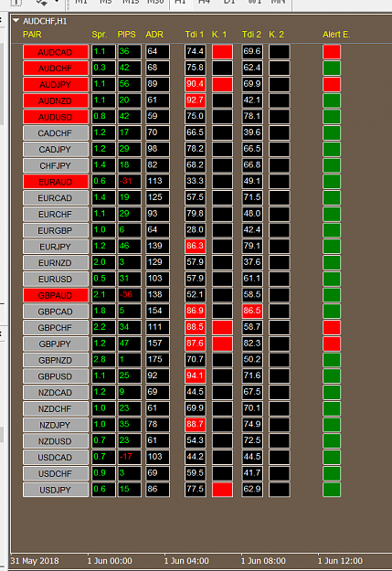Toggle the red Alert E. box for GBPCHF
392x571 pixels.
332,327
